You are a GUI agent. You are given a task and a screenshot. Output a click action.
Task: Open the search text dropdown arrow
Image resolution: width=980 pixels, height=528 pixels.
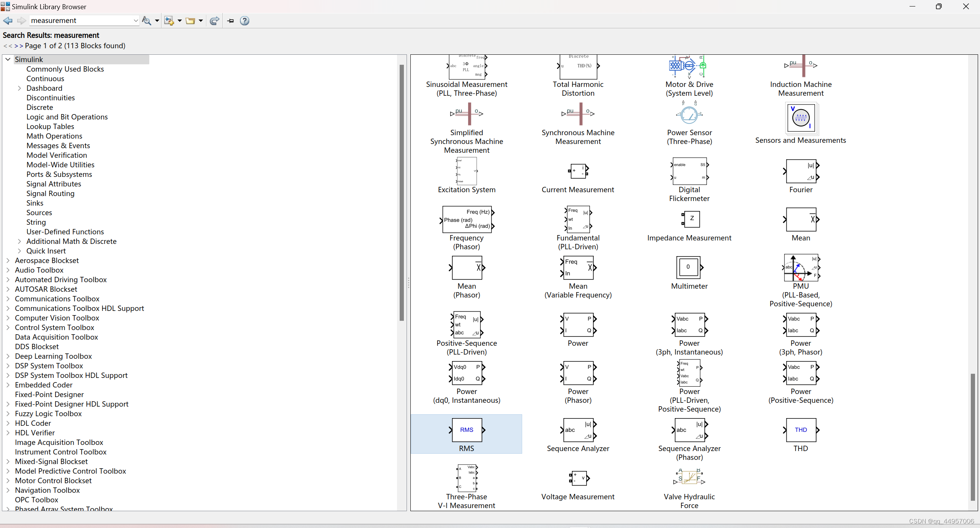(x=136, y=20)
